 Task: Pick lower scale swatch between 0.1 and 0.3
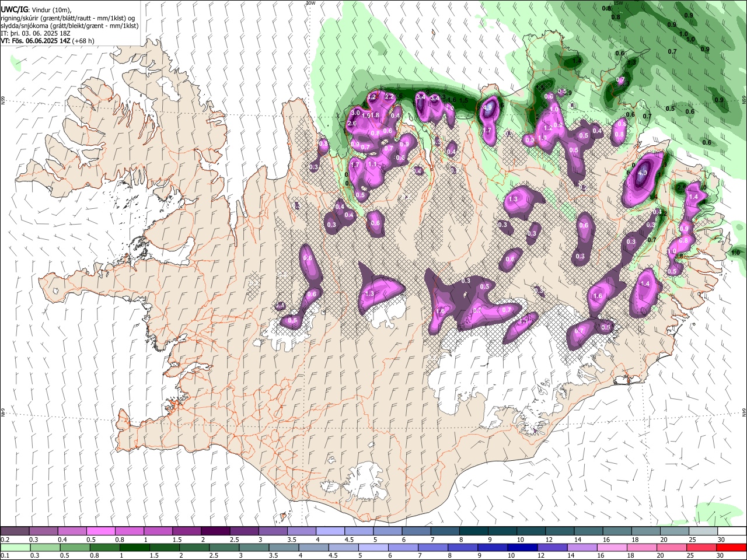pos(15,547)
